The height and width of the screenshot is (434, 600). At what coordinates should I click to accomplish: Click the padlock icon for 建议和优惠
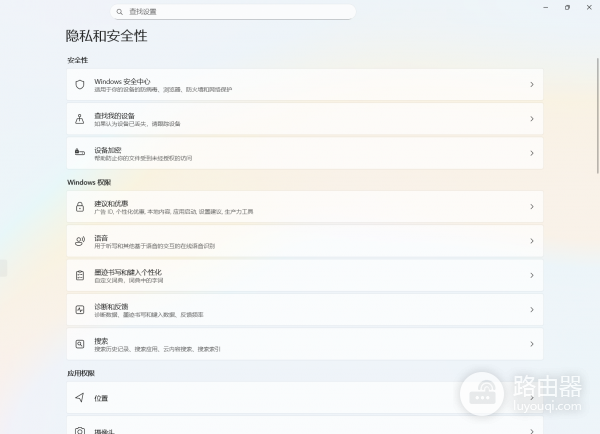click(80, 207)
